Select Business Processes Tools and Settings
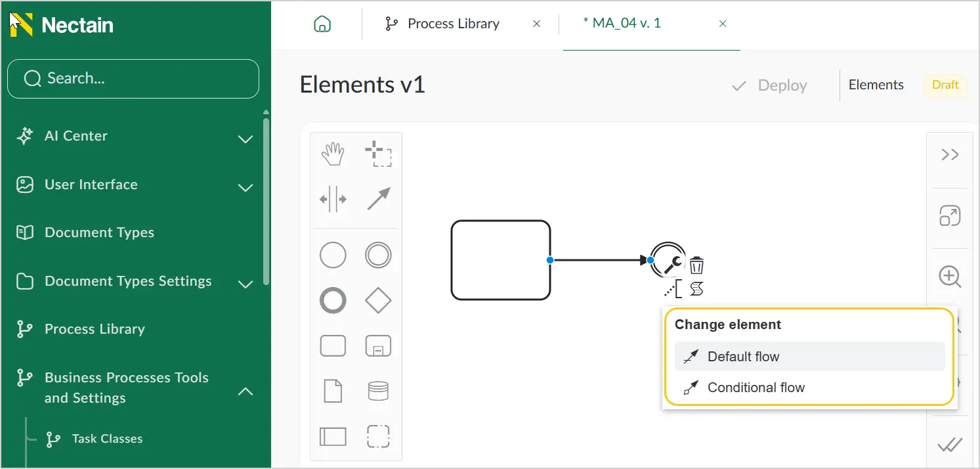Image resolution: width=980 pixels, height=469 pixels. click(x=127, y=388)
